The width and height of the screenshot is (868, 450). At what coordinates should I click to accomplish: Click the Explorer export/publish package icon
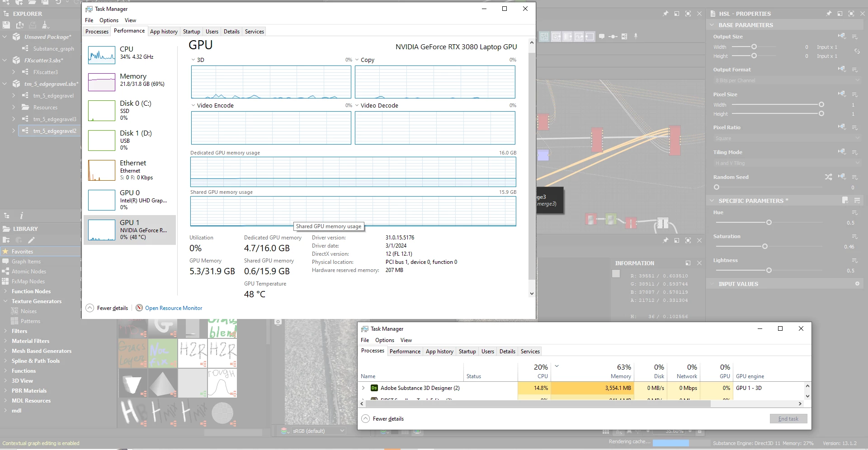pyautogui.click(x=20, y=25)
